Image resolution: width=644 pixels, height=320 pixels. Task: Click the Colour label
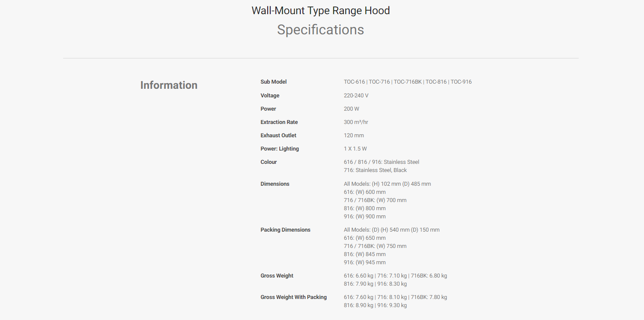coord(269,162)
